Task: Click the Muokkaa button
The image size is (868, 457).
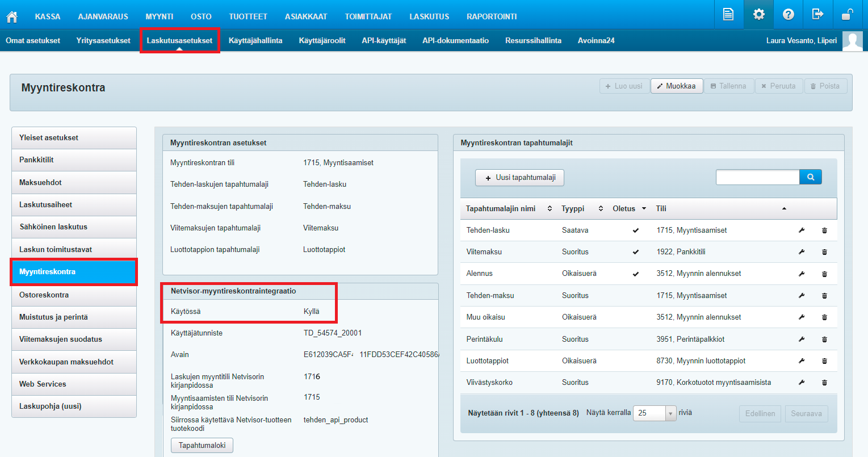Action: (676, 86)
